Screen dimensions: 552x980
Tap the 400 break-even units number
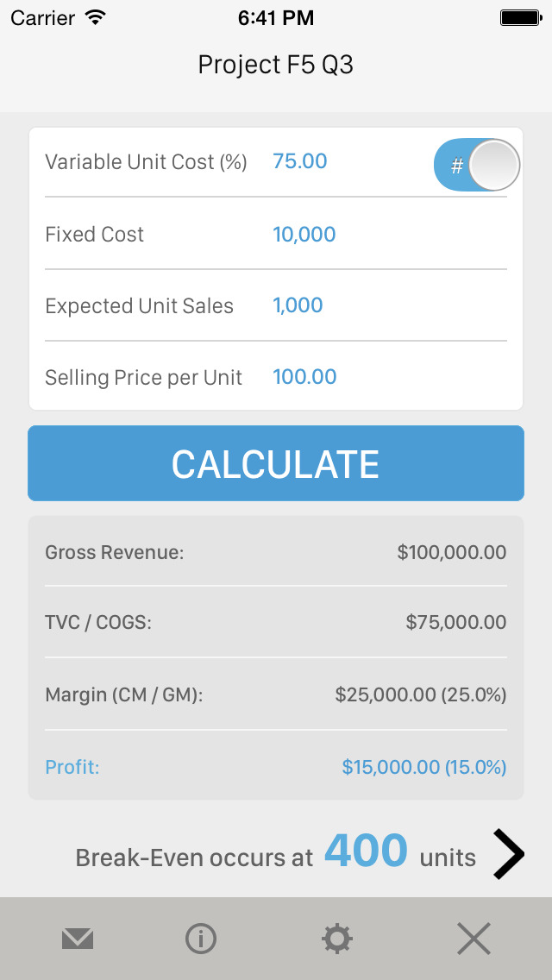[x=366, y=851]
